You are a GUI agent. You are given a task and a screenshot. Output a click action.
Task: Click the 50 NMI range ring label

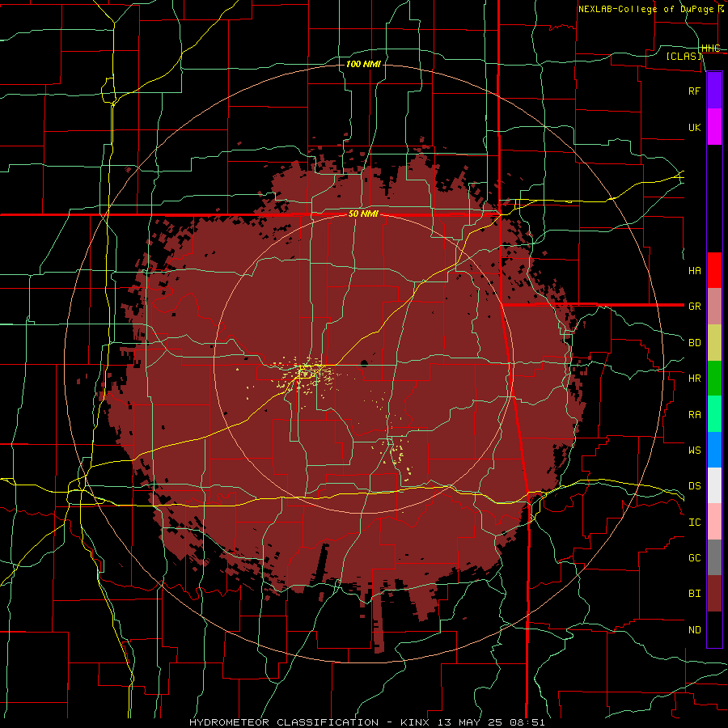coord(363,214)
